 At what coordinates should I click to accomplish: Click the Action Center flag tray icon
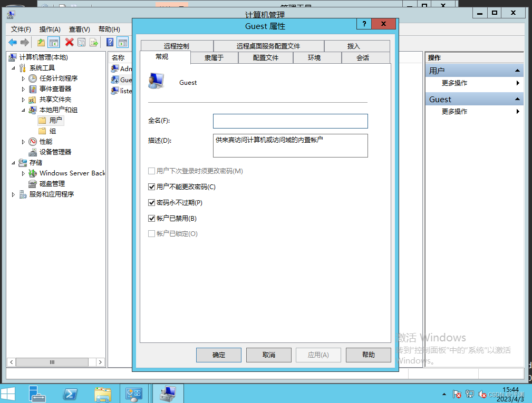457,394
